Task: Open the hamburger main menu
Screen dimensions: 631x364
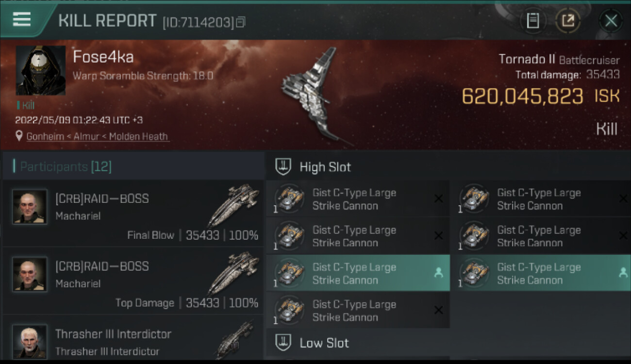Action: click(x=22, y=19)
